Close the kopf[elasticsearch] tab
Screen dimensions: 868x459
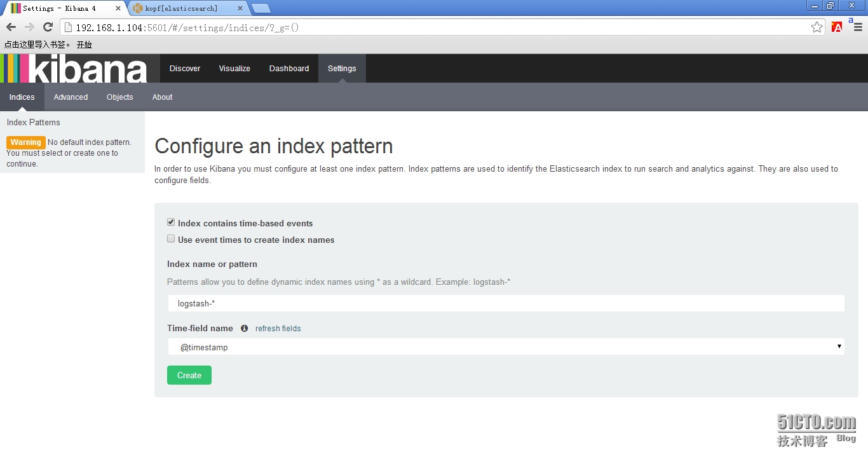click(x=240, y=8)
